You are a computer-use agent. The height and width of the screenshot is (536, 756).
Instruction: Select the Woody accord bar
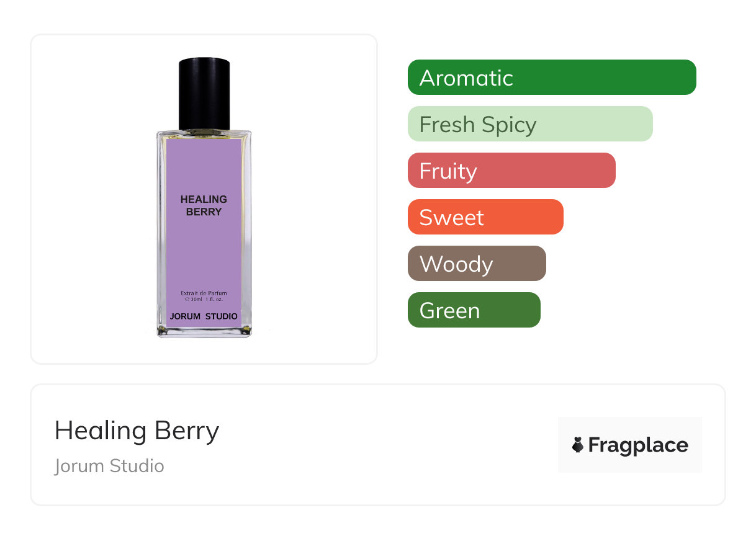(x=477, y=264)
